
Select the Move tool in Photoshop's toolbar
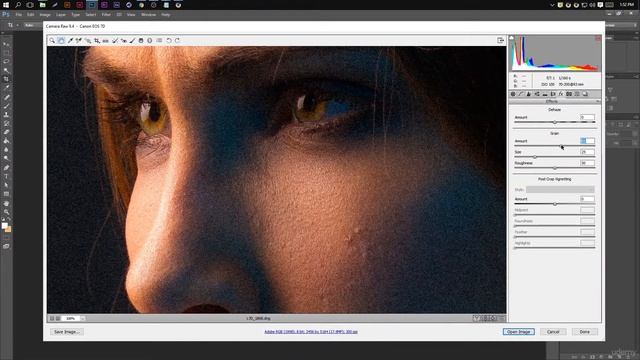pyautogui.click(x=6, y=44)
